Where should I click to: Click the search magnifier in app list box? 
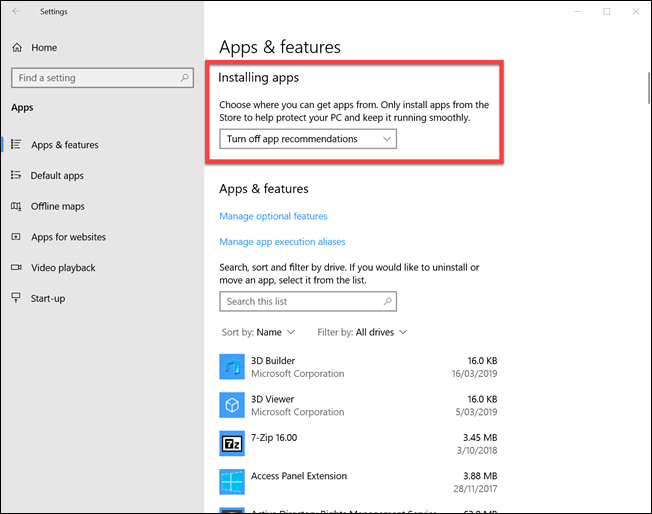point(387,301)
